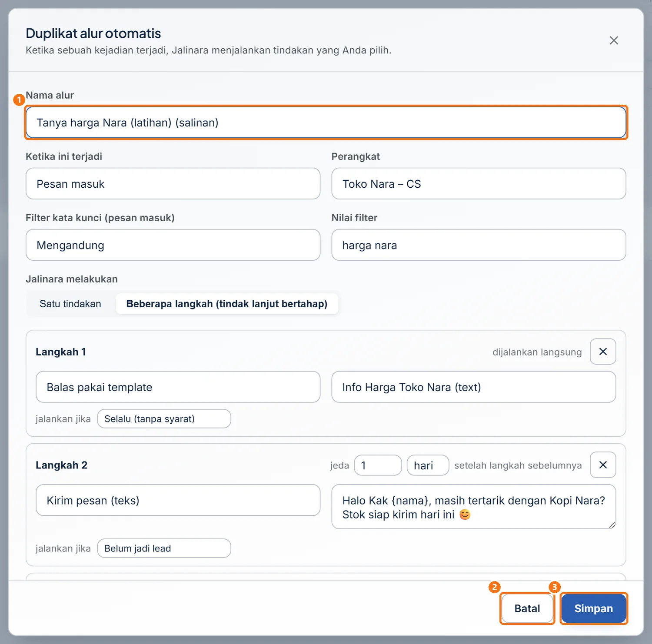This screenshot has width=652, height=644.
Task: Open the Selalu (tanpa syarat) condition dropdown
Action: point(164,419)
